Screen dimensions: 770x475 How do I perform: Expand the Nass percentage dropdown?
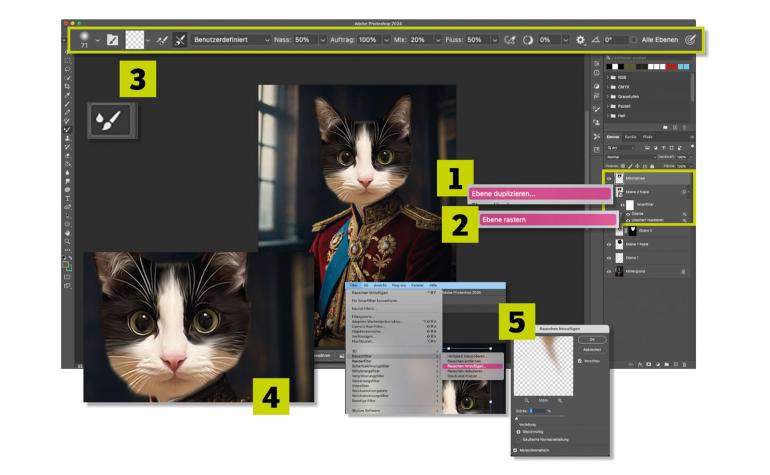pos(322,40)
